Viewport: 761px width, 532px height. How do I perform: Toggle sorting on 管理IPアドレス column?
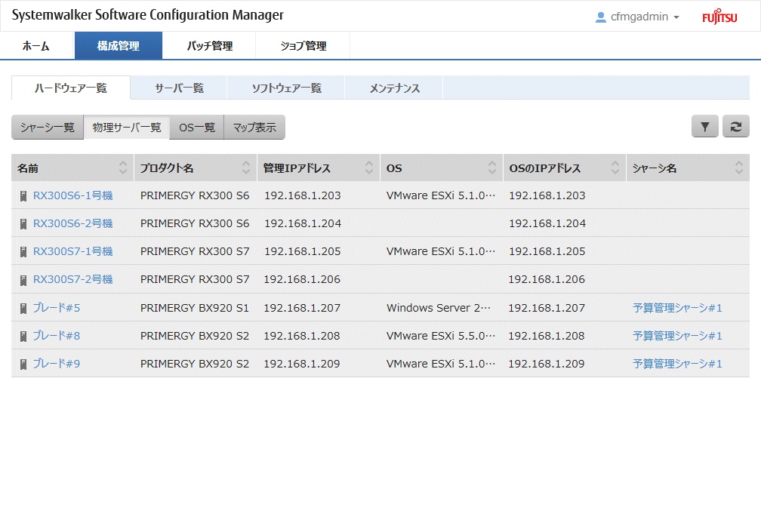[x=369, y=168]
